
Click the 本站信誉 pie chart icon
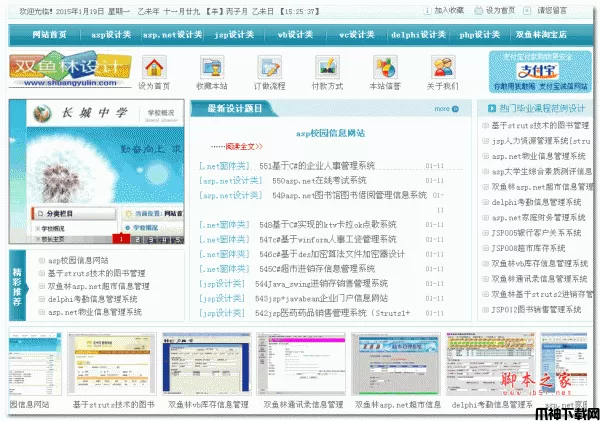[385, 67]
